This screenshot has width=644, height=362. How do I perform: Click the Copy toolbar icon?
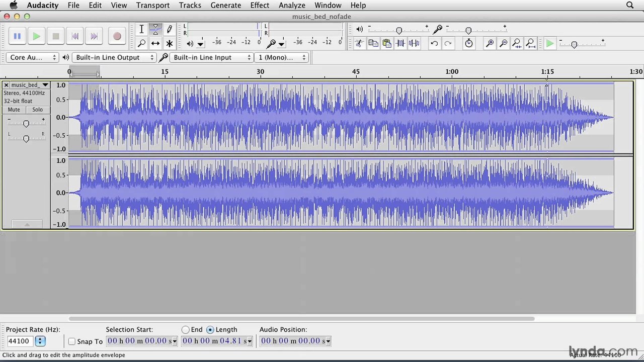[x=373, y=43]
